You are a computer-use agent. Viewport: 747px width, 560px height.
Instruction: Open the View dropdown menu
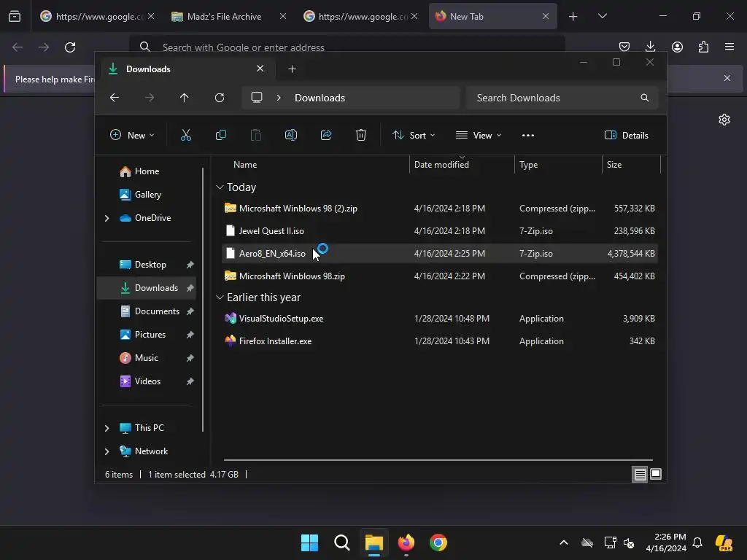point(479,135)
